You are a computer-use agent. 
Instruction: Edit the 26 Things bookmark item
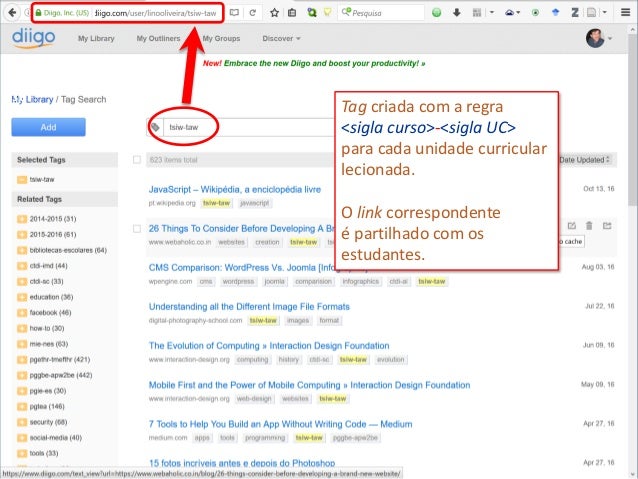tap(572, 225)
